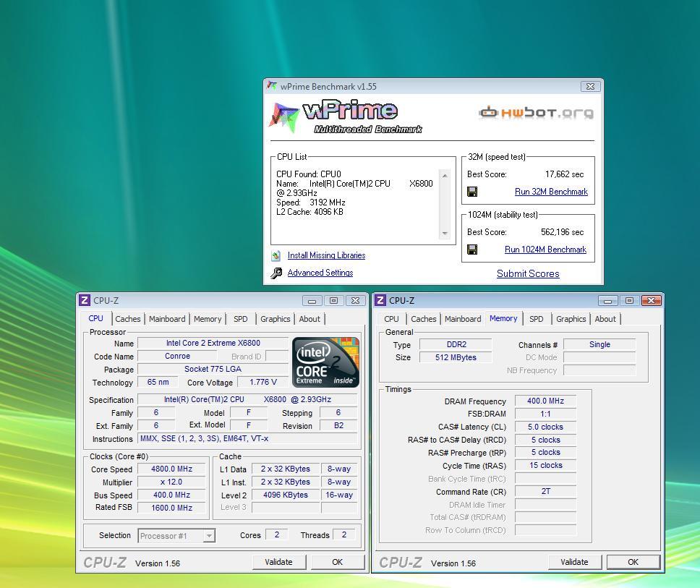Click the CAS# Latency value 5.0 clocks
The height and width of the screenshot is (588, 700).
coord(545,427)
